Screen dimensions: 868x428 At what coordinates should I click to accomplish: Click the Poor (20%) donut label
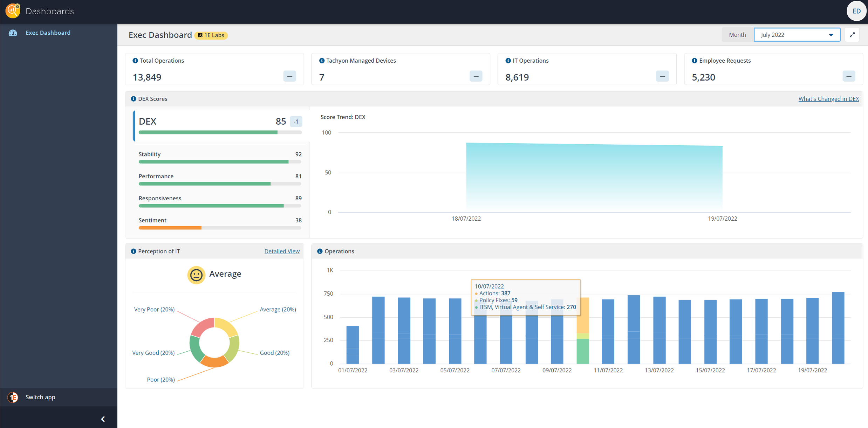[x=160, y=380]
